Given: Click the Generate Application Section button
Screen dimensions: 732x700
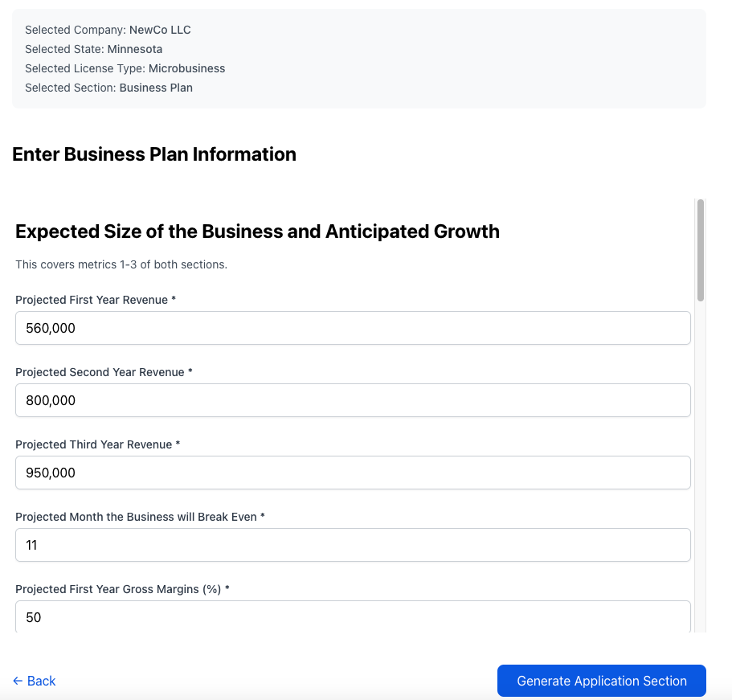Looking at the screenshot, I should (x=601, y=681).
